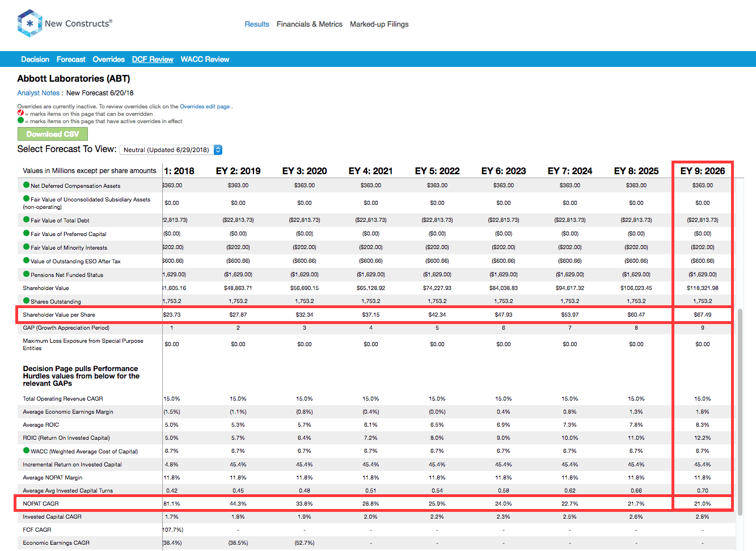
Task: Click the New Constructs logo
Action: tap(65, 23)
